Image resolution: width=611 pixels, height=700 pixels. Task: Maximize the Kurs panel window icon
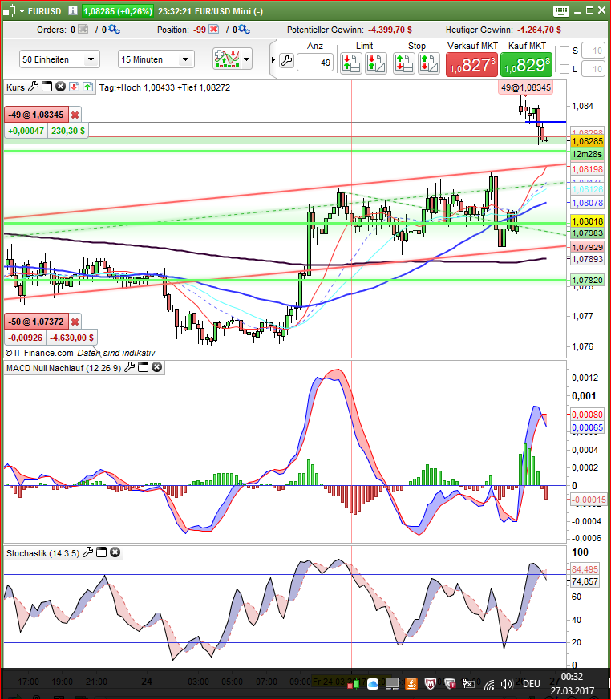47,87
